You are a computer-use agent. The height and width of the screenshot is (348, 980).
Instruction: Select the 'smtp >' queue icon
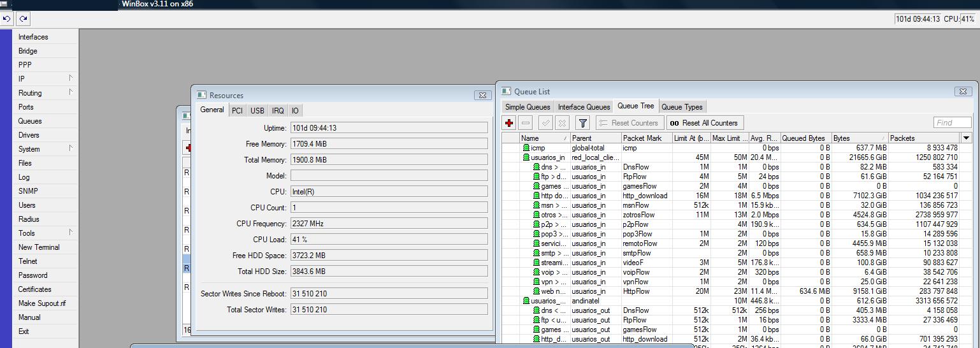[x=537, y=253]
